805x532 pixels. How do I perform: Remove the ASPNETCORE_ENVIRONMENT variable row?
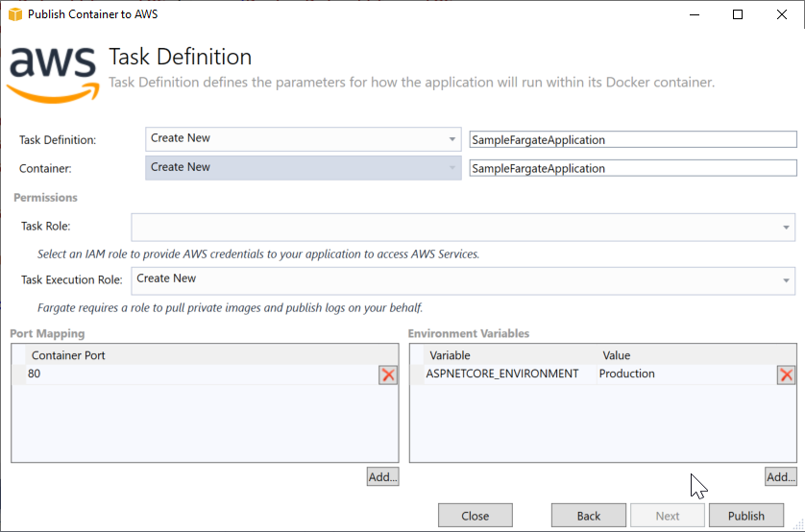pos(786,375)
